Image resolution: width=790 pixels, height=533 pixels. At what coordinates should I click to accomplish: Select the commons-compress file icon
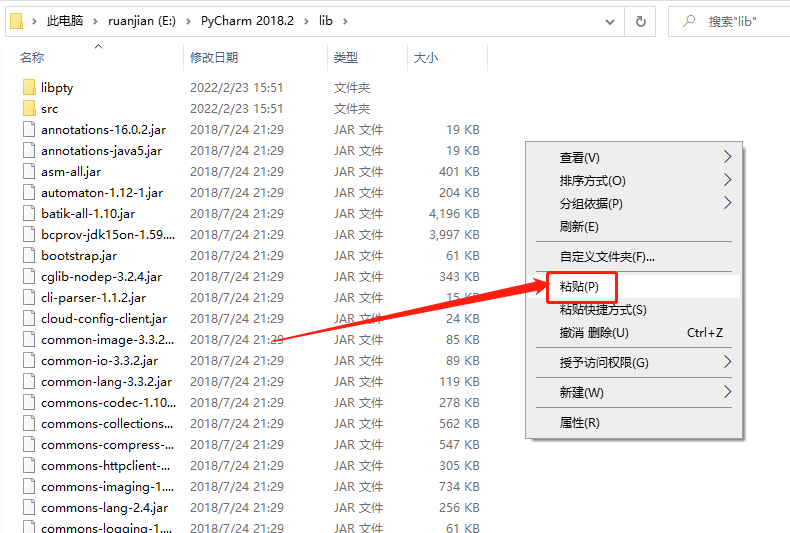coord(29,445)
